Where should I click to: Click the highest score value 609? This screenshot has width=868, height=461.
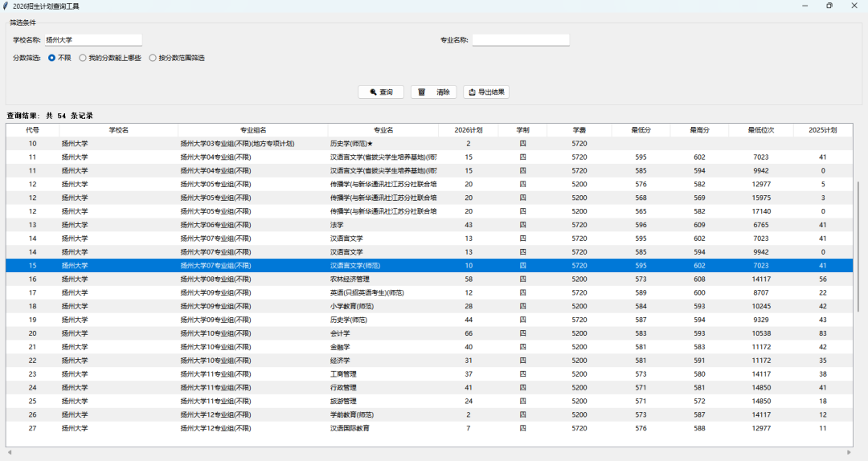coord(700,225)
